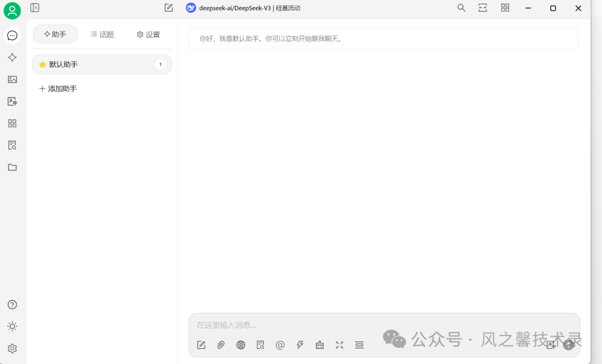Search messages with the magnifier icon
This screenshot has width=602, height=364.
(461, 8)
